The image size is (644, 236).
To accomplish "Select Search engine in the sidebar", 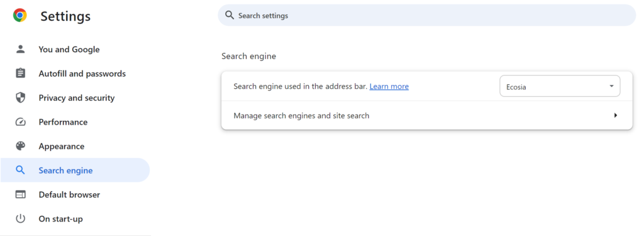I will pos(75,170).
